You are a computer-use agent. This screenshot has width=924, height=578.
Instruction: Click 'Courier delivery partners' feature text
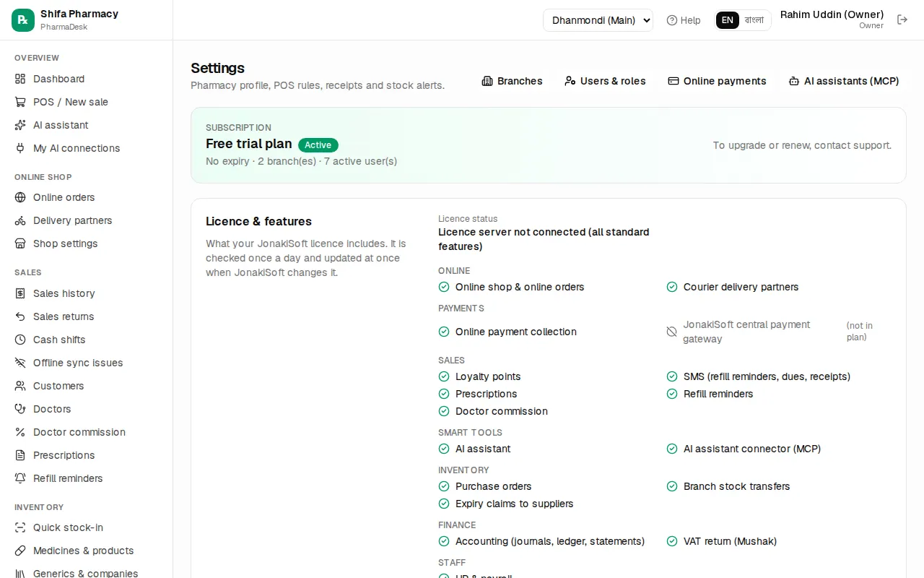[x=741, y=287]
